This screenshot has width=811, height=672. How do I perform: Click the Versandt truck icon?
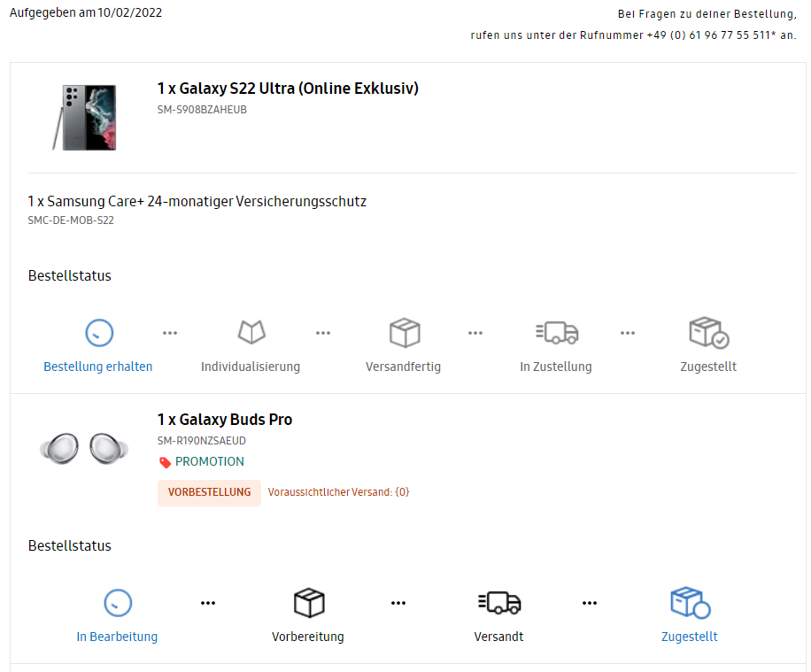499,603
